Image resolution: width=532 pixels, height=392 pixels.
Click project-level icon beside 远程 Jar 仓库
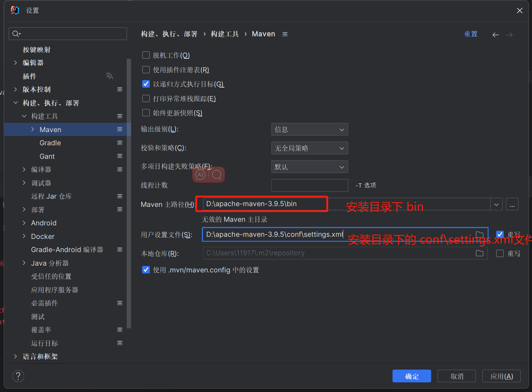pos(120,196)
